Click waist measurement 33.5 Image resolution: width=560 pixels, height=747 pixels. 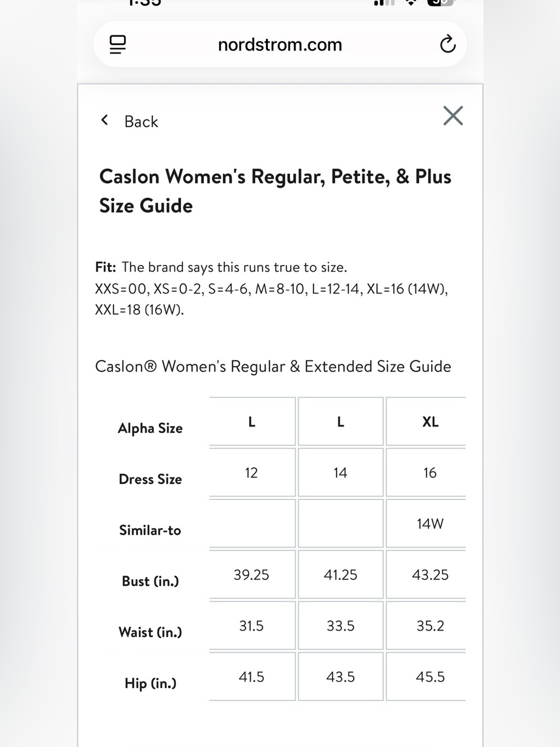point(340,626)
